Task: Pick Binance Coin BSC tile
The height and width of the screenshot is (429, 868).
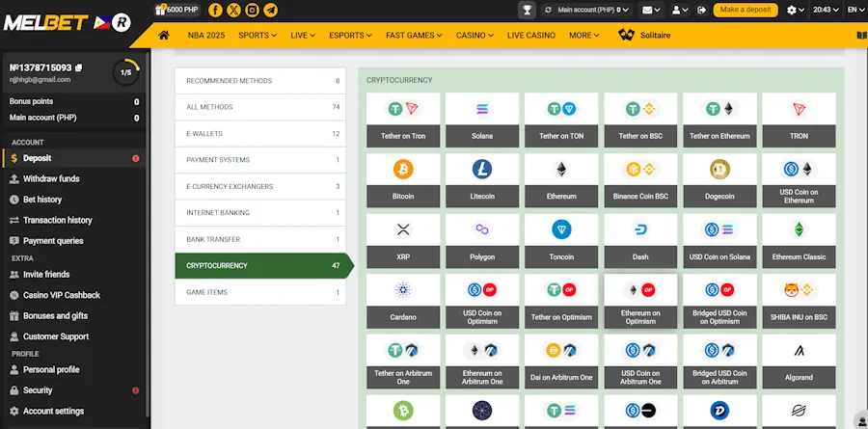Action: tap(640, 180)
